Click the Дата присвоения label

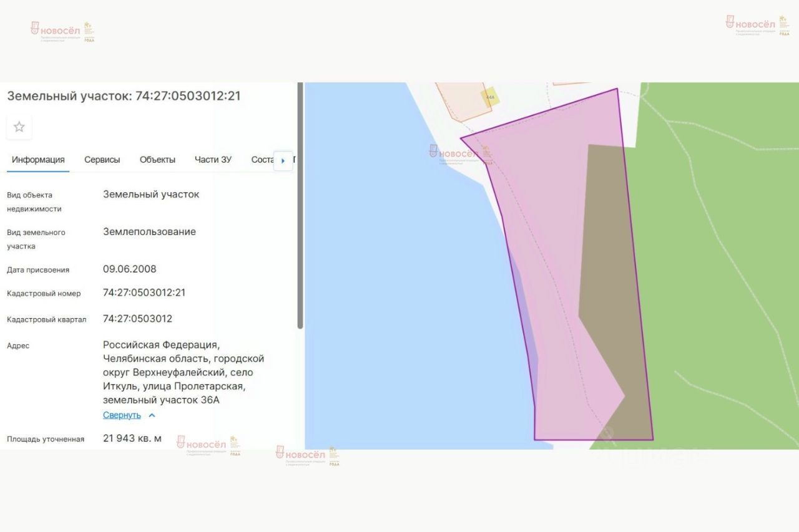coord(38,270)
